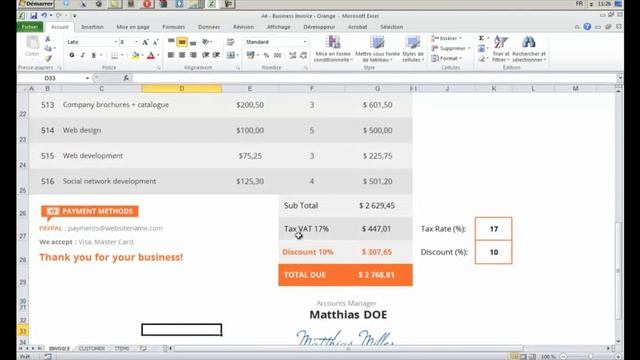Click the accounting number format icon

(251, 55)
